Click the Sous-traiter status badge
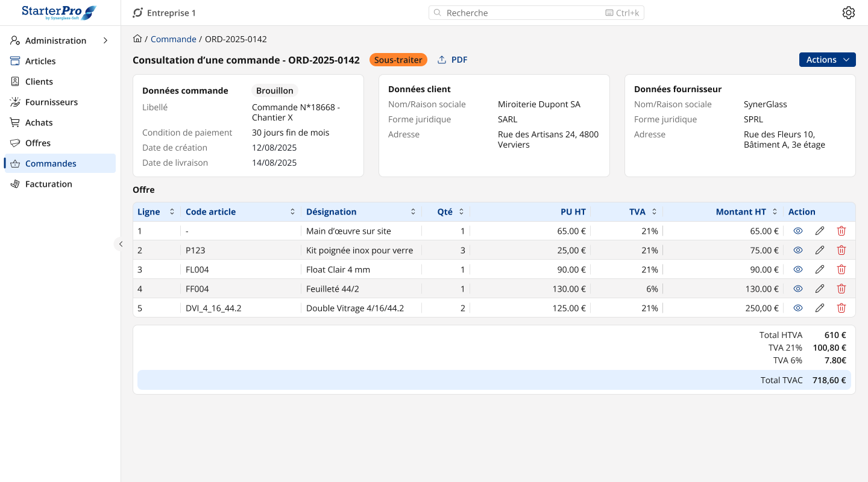The image size is (868, 482). click(398, 60)
